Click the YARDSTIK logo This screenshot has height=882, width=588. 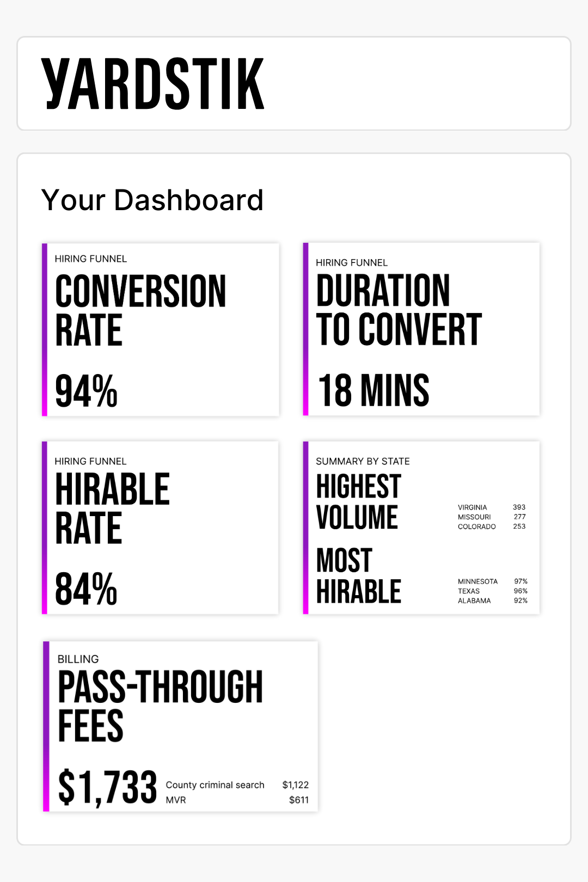coord(152,84)
